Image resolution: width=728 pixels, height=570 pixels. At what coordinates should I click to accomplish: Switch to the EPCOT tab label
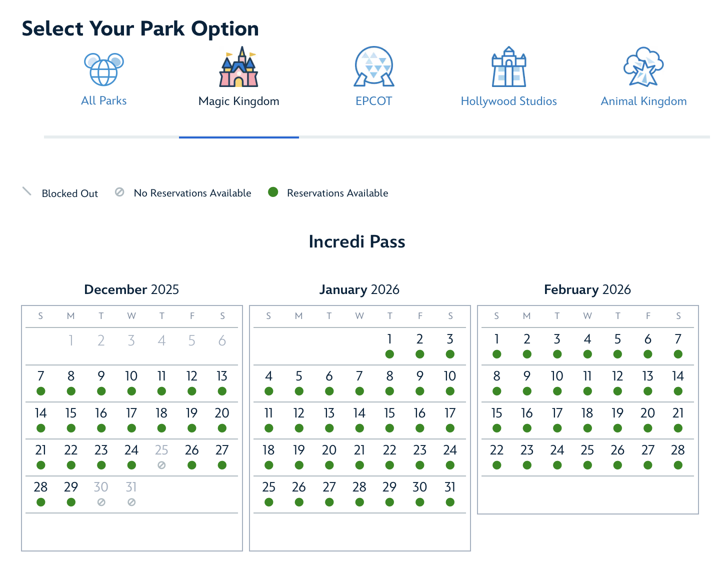[373, 101]
